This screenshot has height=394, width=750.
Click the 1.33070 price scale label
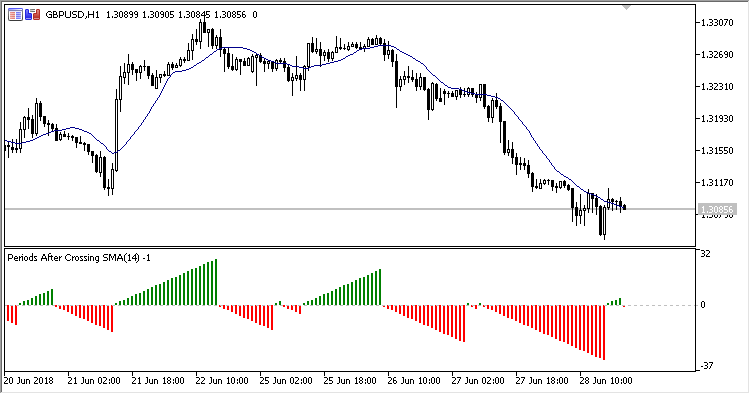coord(717,22)
